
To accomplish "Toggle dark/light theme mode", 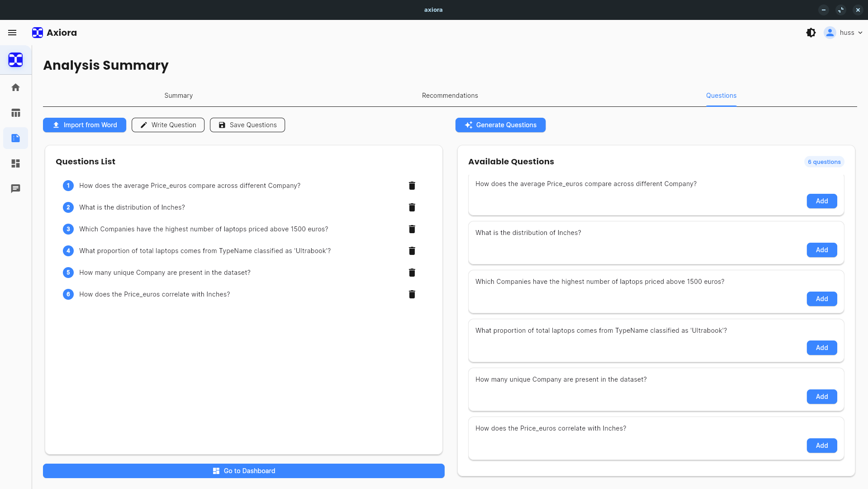I will tap(811, 33).
